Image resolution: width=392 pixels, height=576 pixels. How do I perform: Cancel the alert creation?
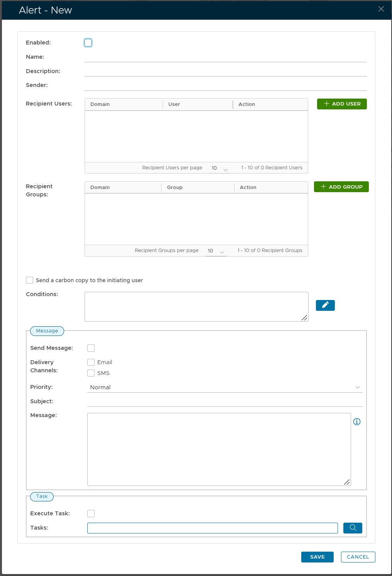tap(358, 557)
